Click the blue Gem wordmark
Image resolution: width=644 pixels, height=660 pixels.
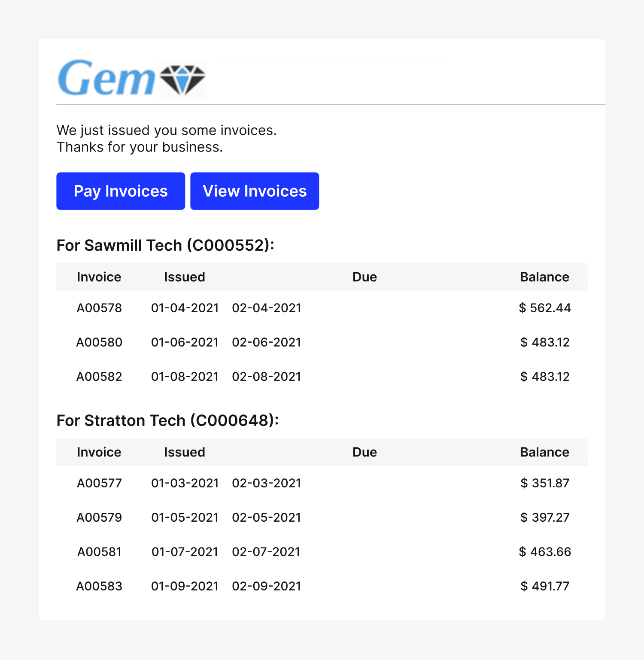point(106,79)
